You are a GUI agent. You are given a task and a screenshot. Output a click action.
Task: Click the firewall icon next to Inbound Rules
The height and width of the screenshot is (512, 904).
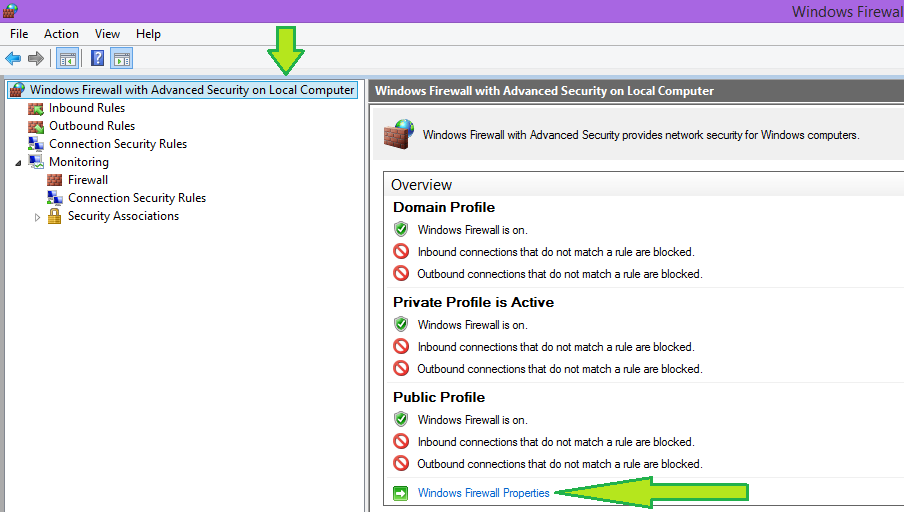click(x=36, y=108)
